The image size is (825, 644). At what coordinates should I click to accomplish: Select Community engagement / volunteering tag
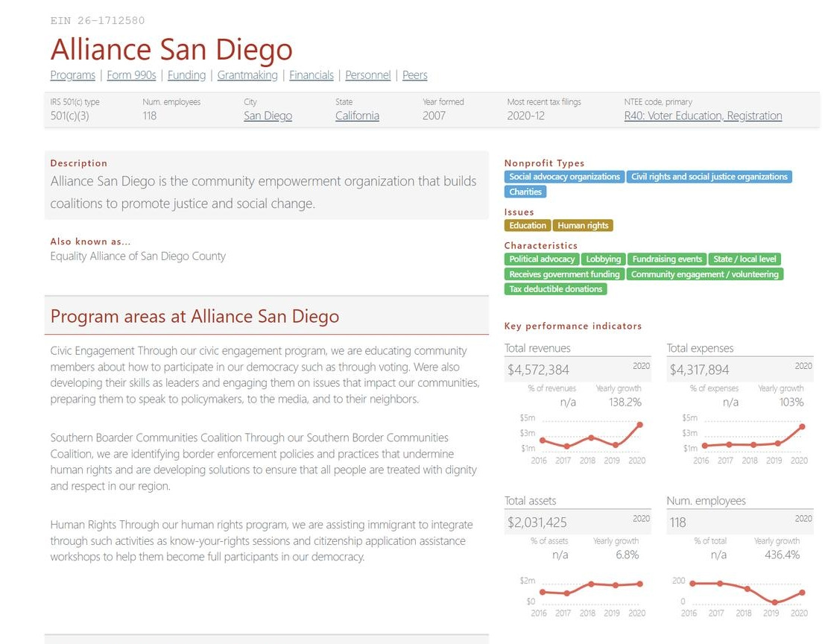click(x=704, y=274)
